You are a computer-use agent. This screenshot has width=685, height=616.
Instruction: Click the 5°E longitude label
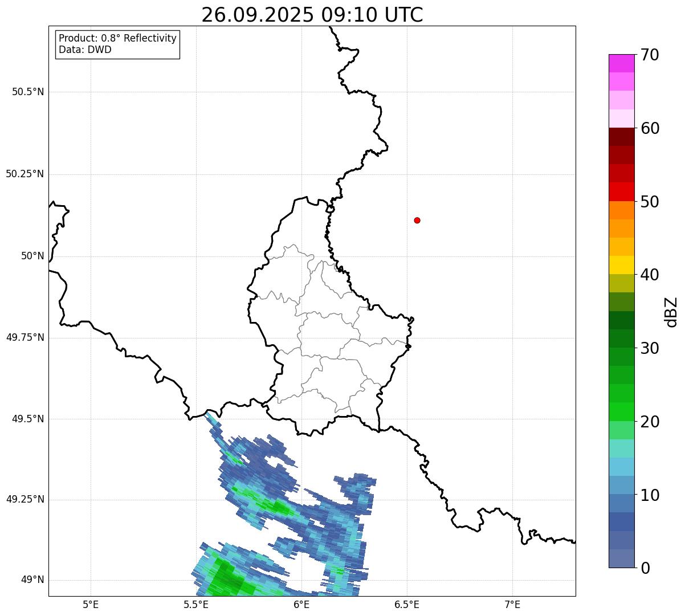[91, 605]
